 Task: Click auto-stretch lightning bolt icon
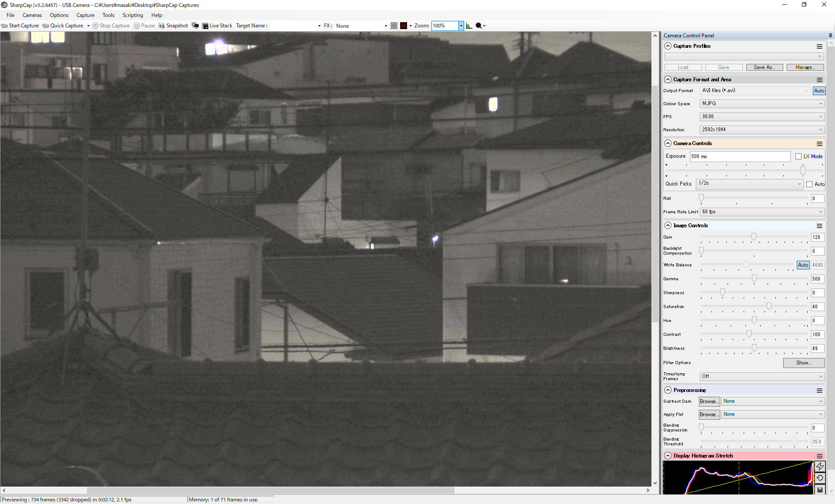coord(820,466)
